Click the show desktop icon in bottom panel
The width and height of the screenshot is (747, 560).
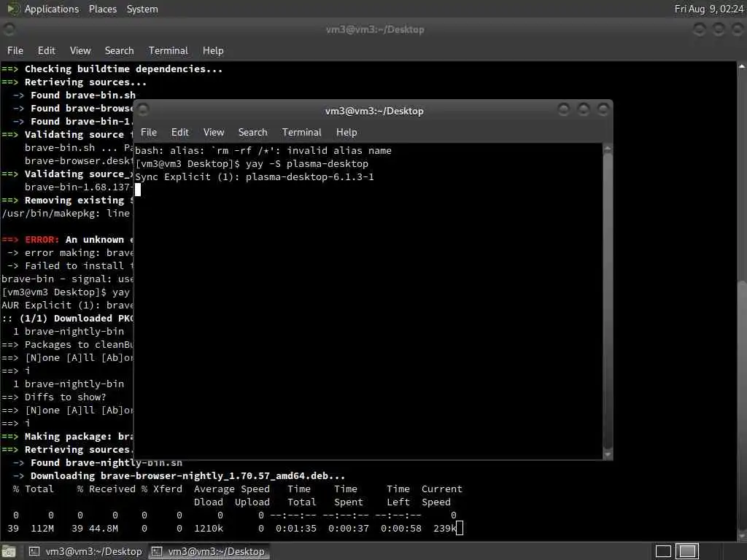tap(9, 551)
